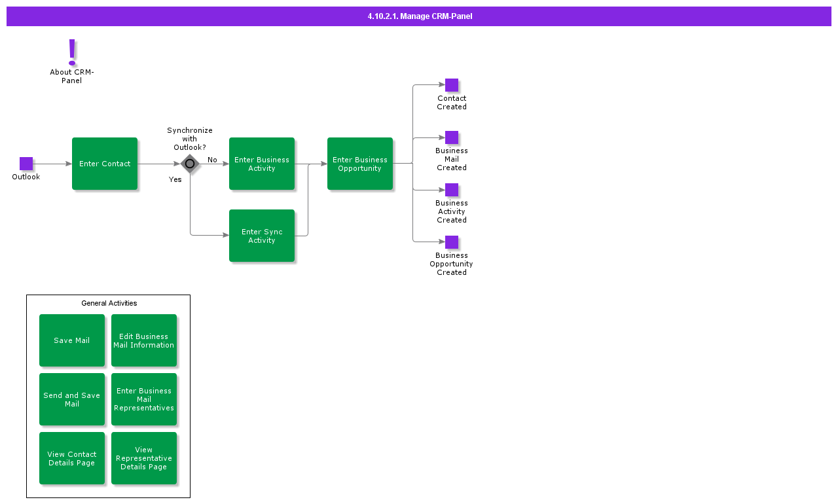The image size is (838, 504).
Task: Select the Outlook start event square
Action: [26, 164]
